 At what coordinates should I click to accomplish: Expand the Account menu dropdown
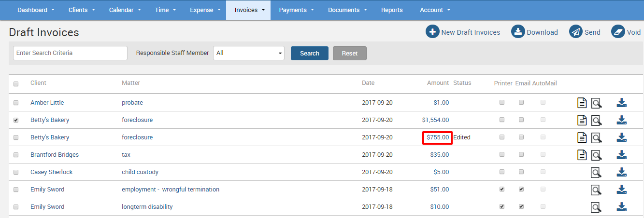pyautogui.click(x=435, y=10)
